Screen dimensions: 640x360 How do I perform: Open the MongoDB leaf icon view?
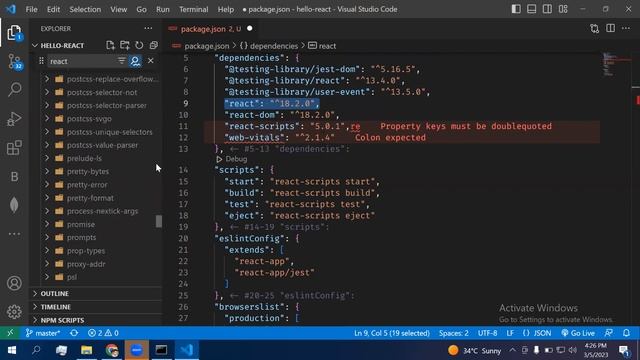(14, 205)
